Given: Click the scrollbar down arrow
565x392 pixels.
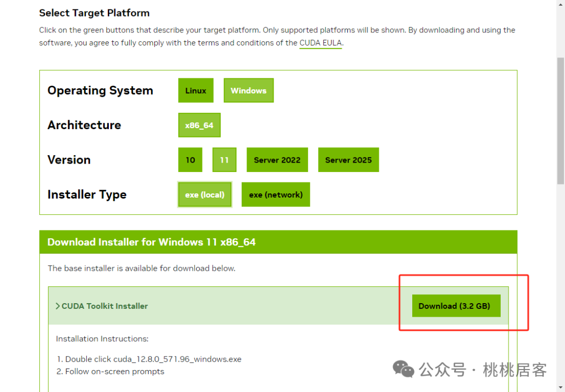Looking at the screenshot, I should (561, 388).
